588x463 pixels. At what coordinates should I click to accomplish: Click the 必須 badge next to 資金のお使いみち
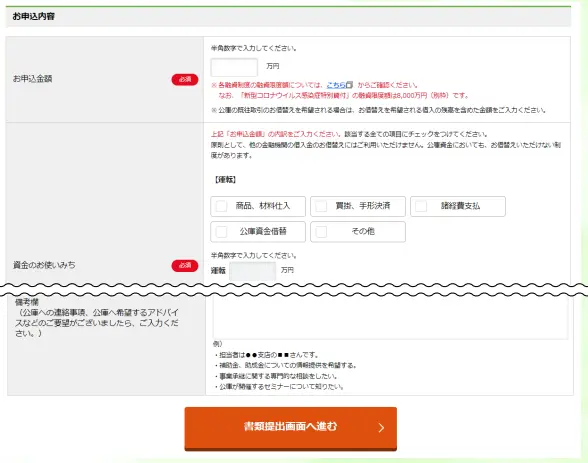pyautogui.click(x=185, y=265)
